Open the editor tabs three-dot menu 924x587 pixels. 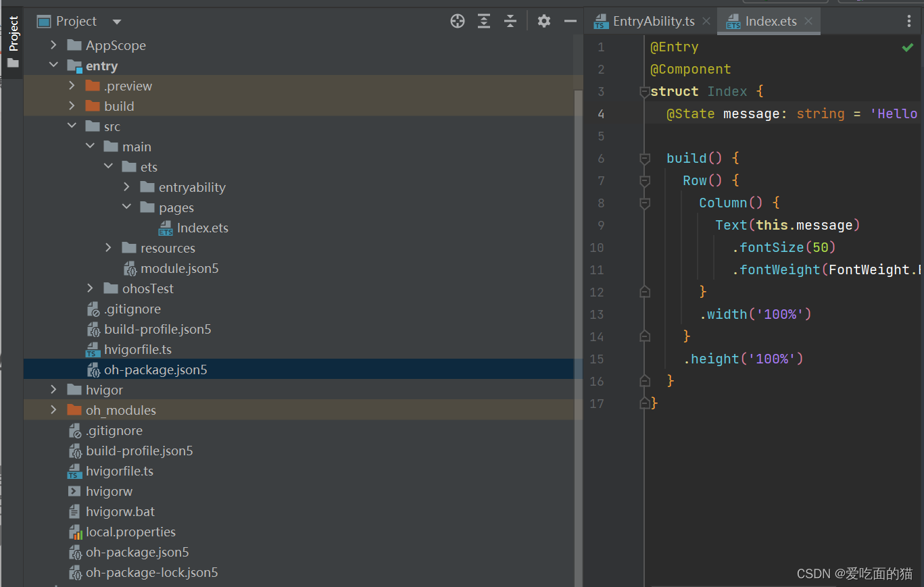pos(909,21)
